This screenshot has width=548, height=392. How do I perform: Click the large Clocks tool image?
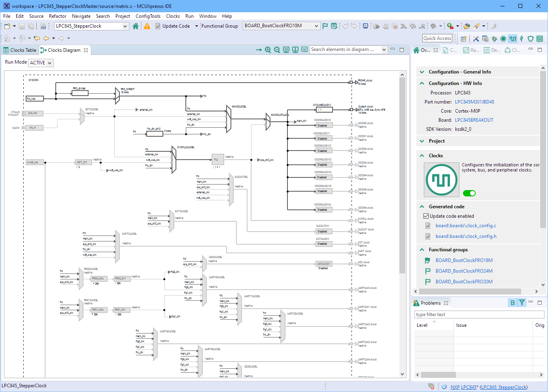click(x=441, y=180)
